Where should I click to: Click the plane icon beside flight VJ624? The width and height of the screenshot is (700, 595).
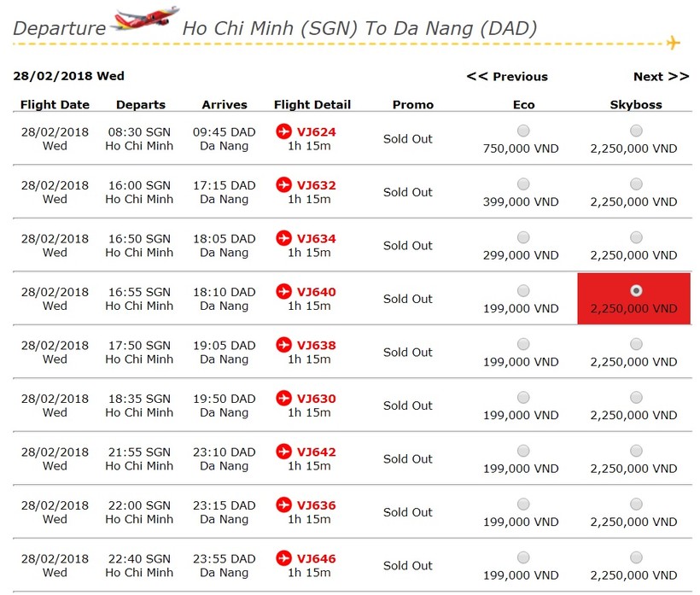point(283,131)
